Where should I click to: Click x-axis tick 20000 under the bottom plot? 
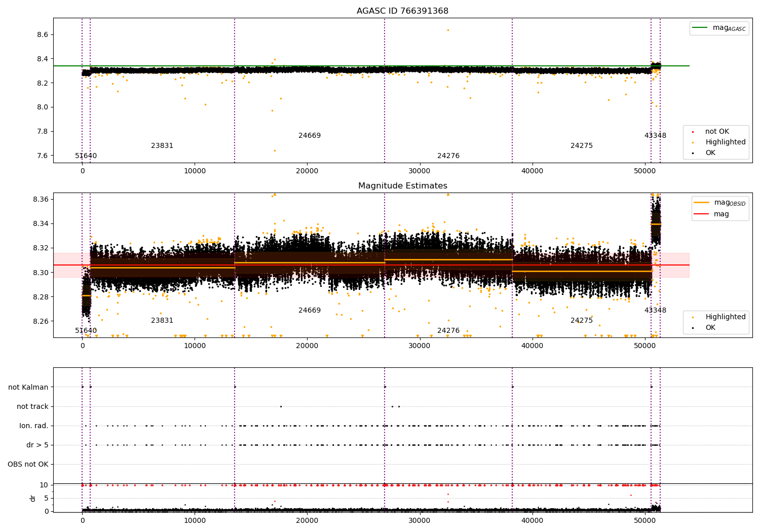pyautogui.click(x=307, y=521)
